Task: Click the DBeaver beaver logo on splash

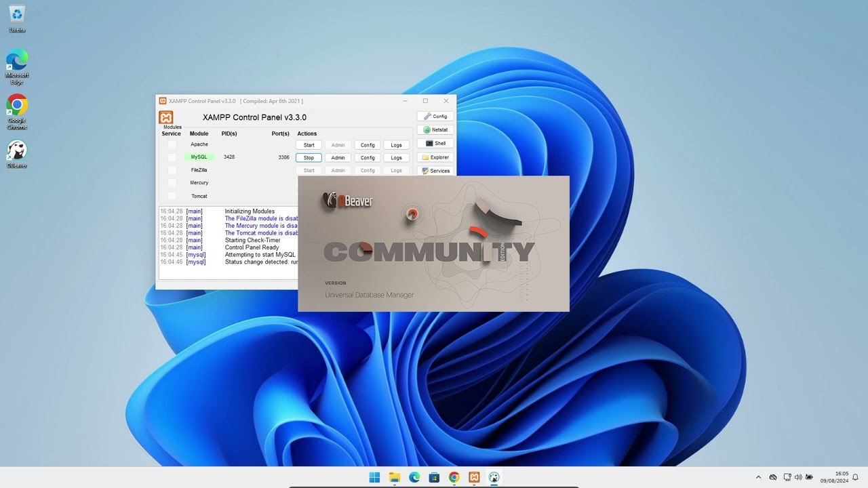Action: pyautogui.click(x=330, y=200)
